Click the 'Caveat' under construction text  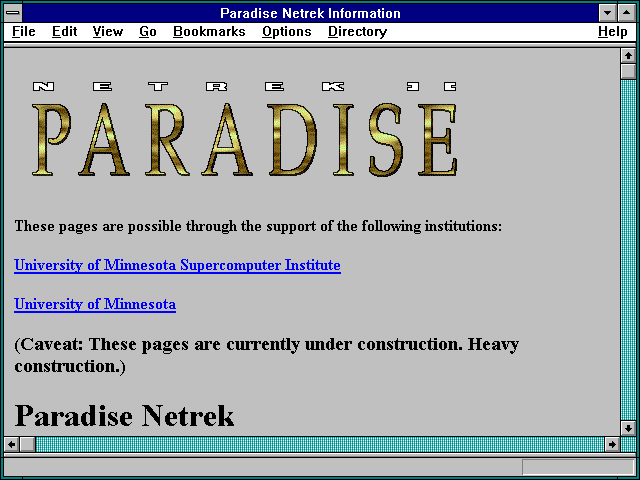tap(267, 355)
